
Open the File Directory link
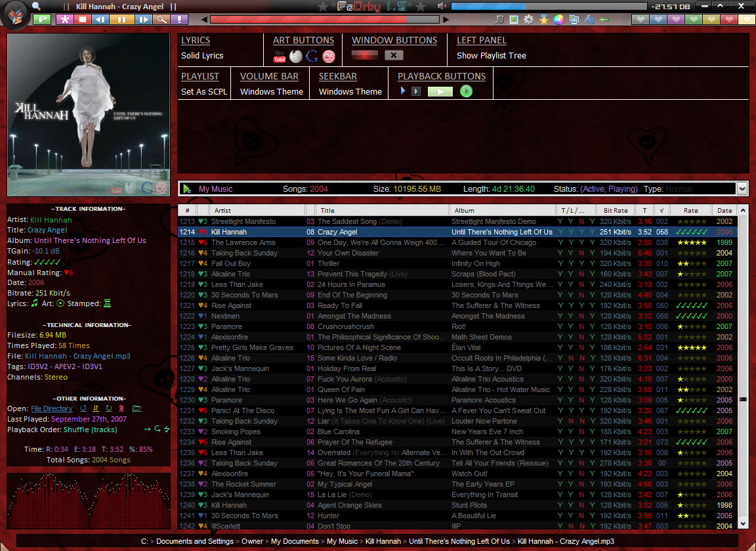52,408
